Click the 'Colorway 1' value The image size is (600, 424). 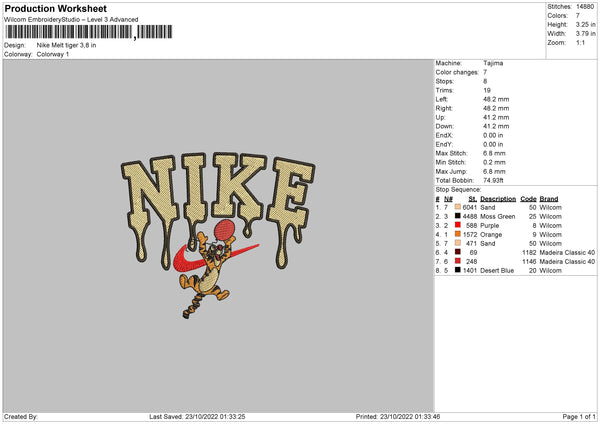53,54
